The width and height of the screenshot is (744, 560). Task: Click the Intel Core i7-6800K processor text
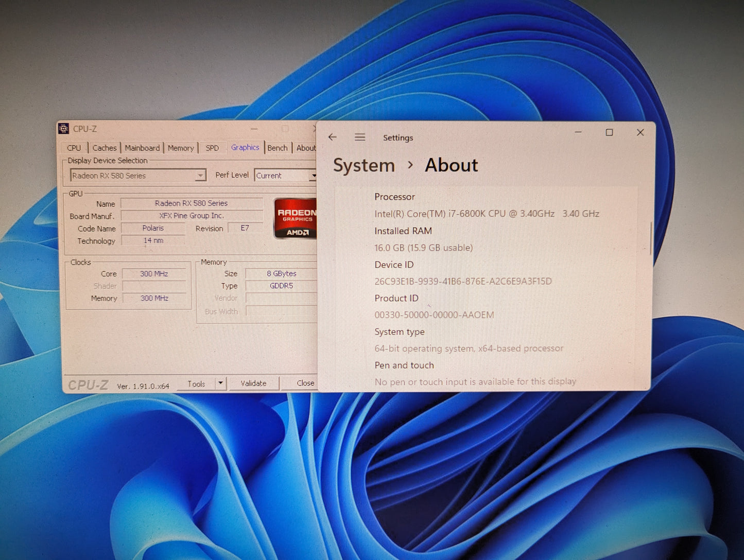click(x=487, y=214)
